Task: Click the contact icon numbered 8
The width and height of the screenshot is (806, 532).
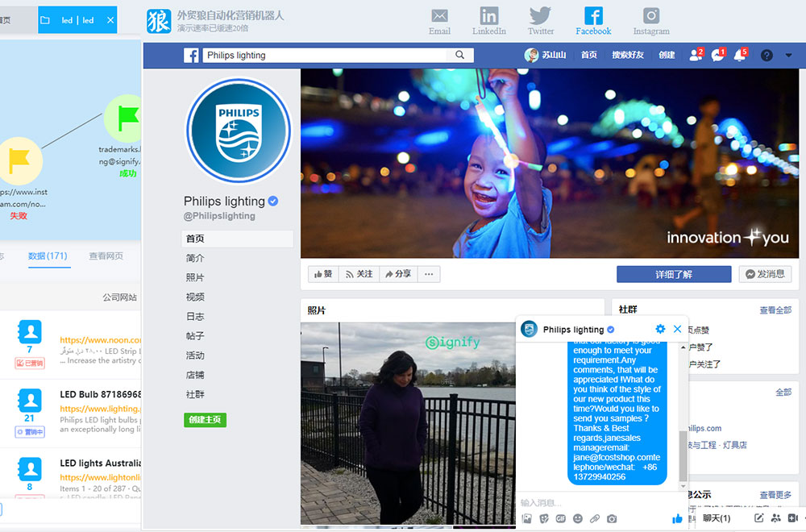Action: point(30,469)
